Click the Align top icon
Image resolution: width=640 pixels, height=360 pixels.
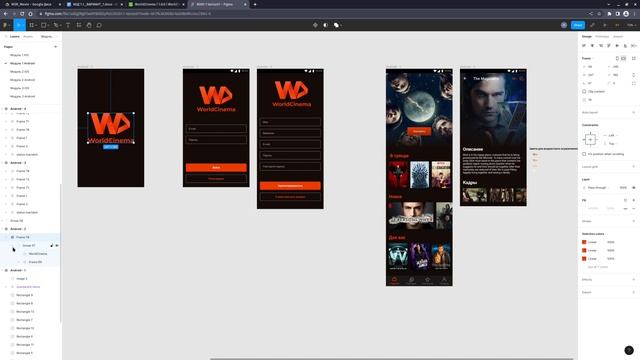(x=609, y=46)
